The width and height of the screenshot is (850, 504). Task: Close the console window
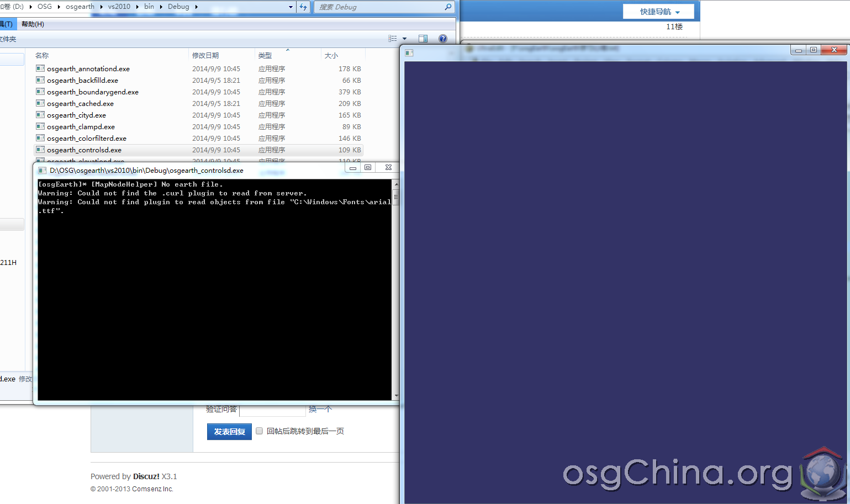388,167
